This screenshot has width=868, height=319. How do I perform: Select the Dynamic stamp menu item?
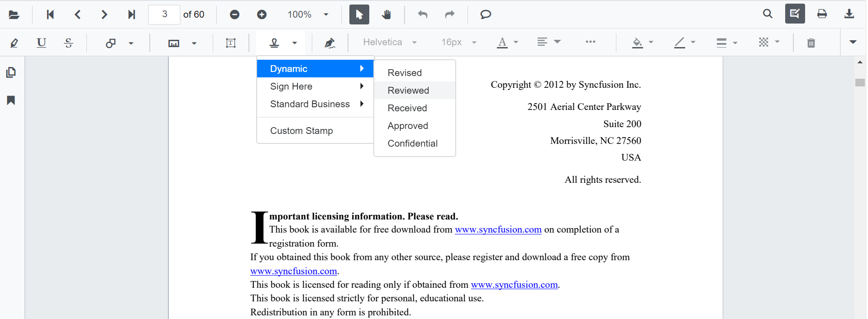315,68
